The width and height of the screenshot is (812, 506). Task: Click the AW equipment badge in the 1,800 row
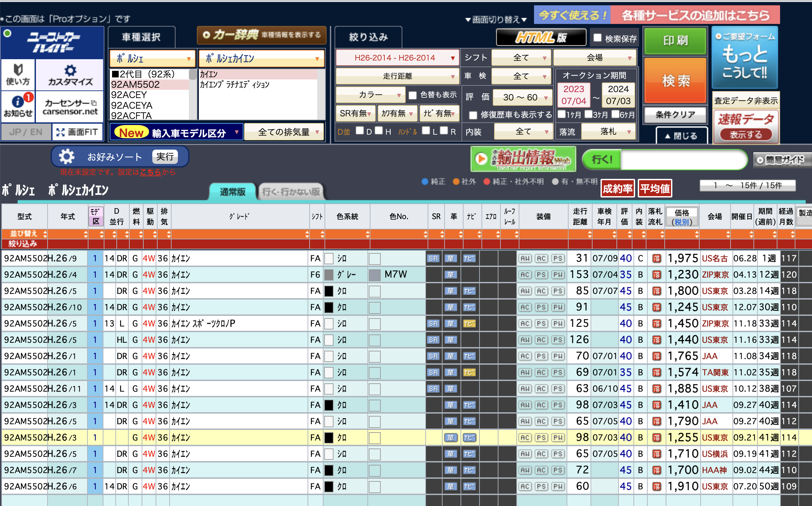525,291
